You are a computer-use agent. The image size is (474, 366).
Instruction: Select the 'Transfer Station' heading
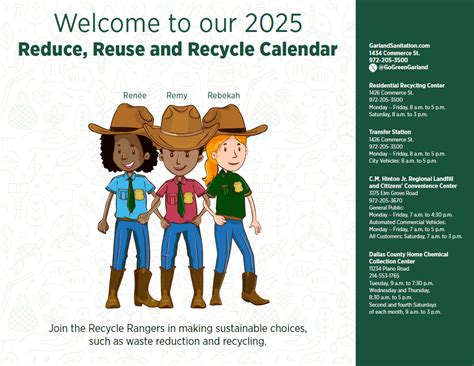pyautogui.click(x=390, y=132)
